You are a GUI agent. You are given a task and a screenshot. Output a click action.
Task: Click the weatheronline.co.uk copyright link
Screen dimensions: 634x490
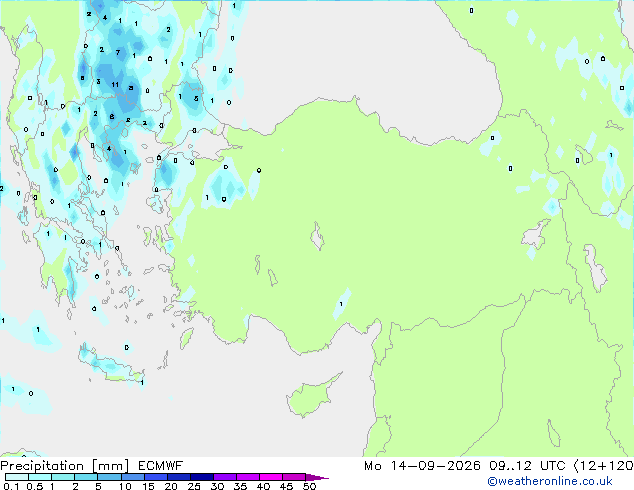(x=550, y=481)
